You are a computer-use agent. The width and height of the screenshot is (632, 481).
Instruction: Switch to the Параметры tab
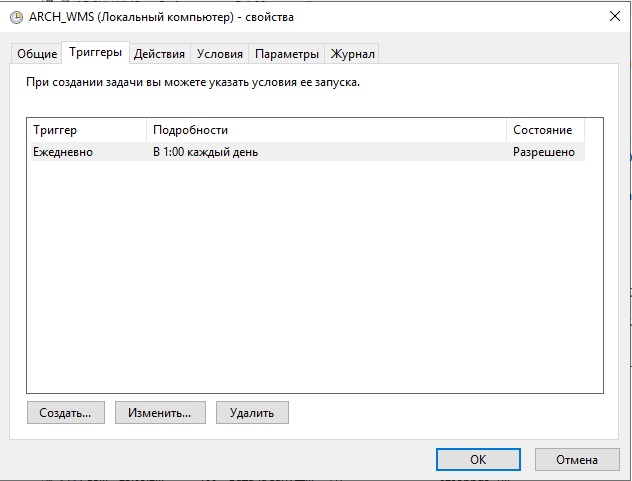[x=286, y=54]
